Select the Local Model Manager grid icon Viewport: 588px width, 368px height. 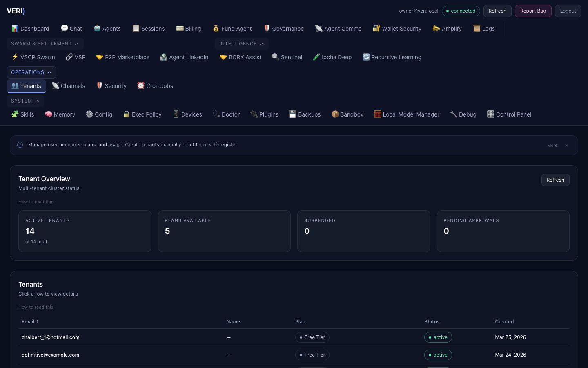pyautogui.click(x=377, y=114)
